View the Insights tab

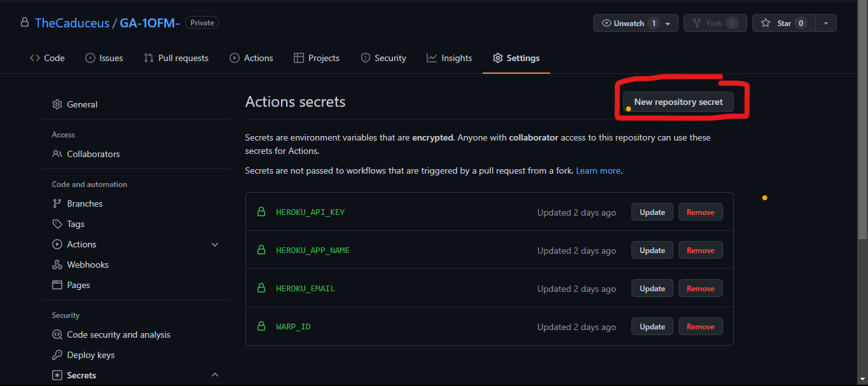coord(450,58)
